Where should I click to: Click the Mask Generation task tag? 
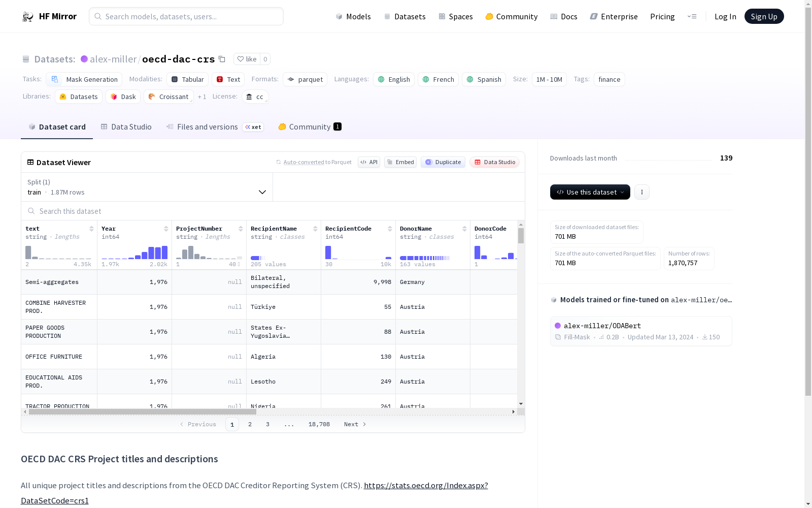pos(84,79)
